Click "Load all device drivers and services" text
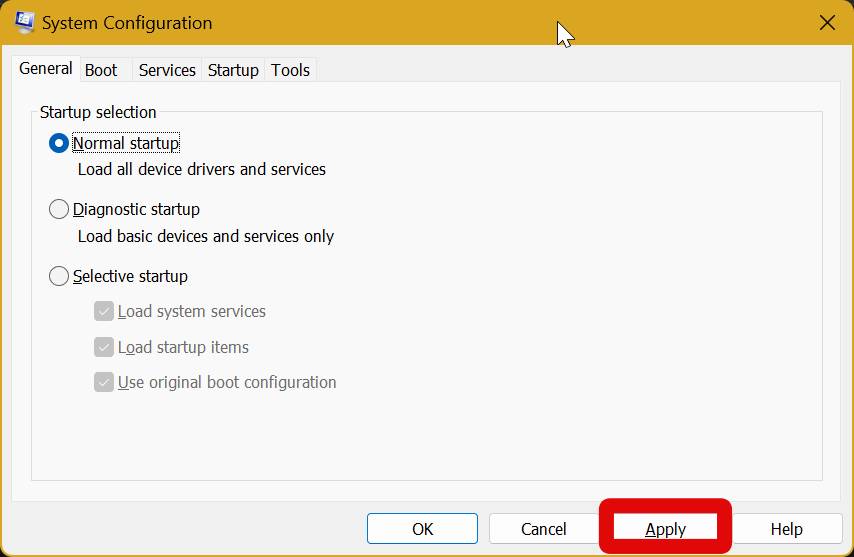Image resolution: width=854 pixels, height=557 pixels. 202,170
